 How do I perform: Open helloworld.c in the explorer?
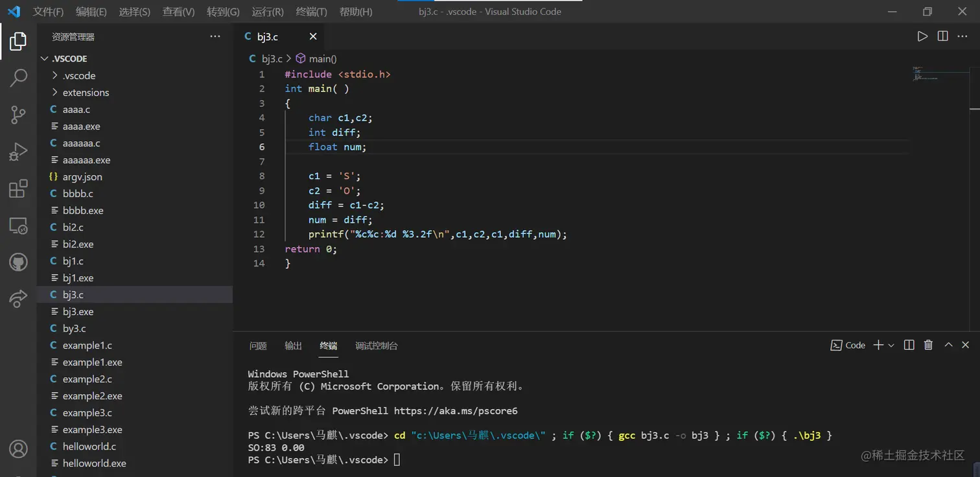(135, 446)
